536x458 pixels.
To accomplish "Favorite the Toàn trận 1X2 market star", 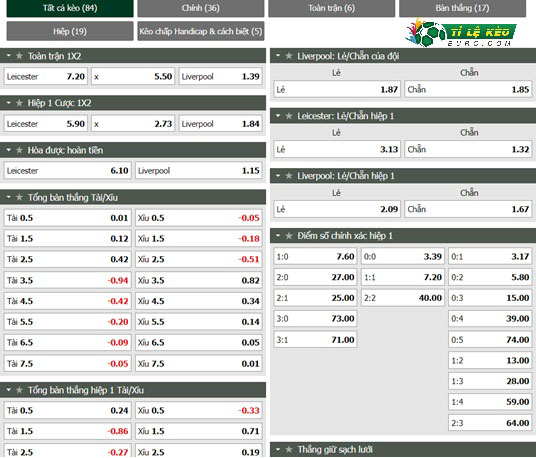I will pos(19,56).
